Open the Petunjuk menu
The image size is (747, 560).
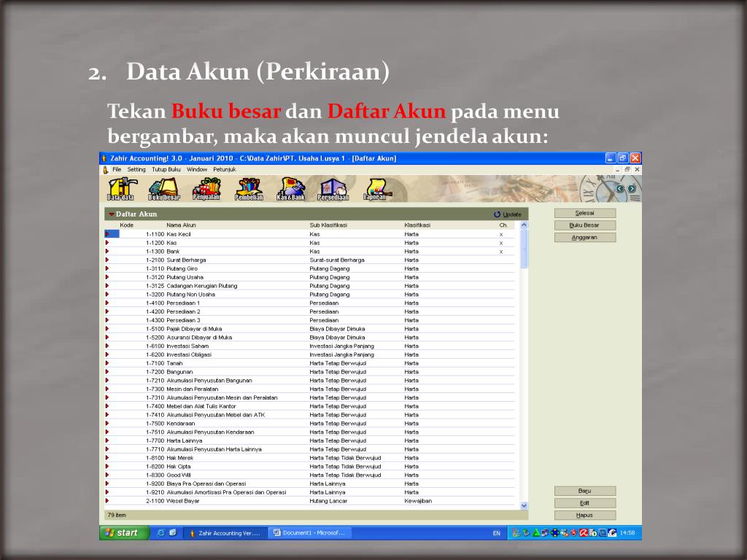coord(225,169)
